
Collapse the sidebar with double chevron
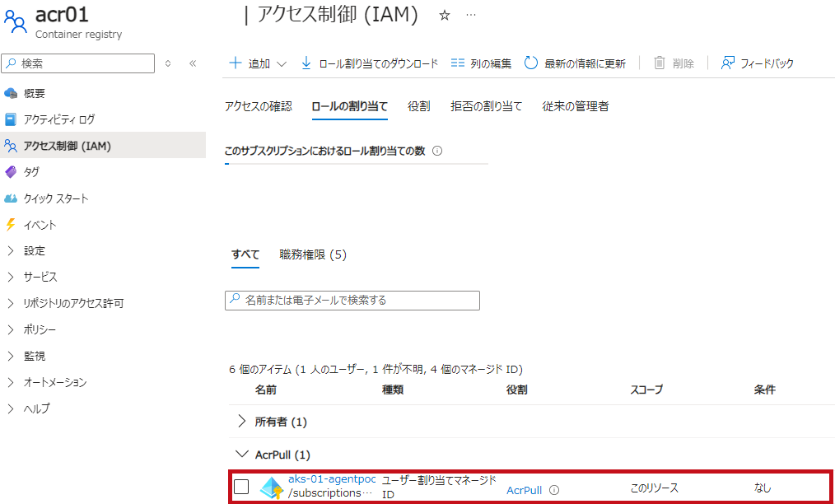(x=193, y=63)
